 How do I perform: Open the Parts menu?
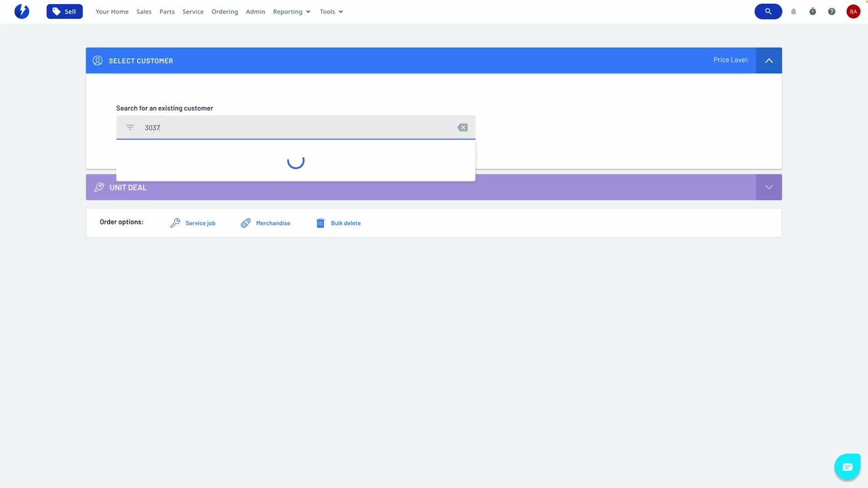click(x=167, y=12)
